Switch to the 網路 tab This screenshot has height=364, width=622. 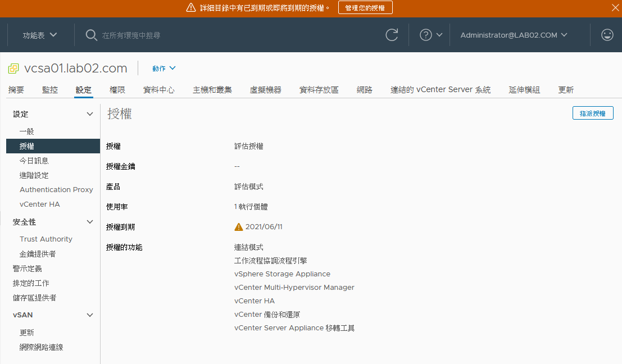coord(365,90)
